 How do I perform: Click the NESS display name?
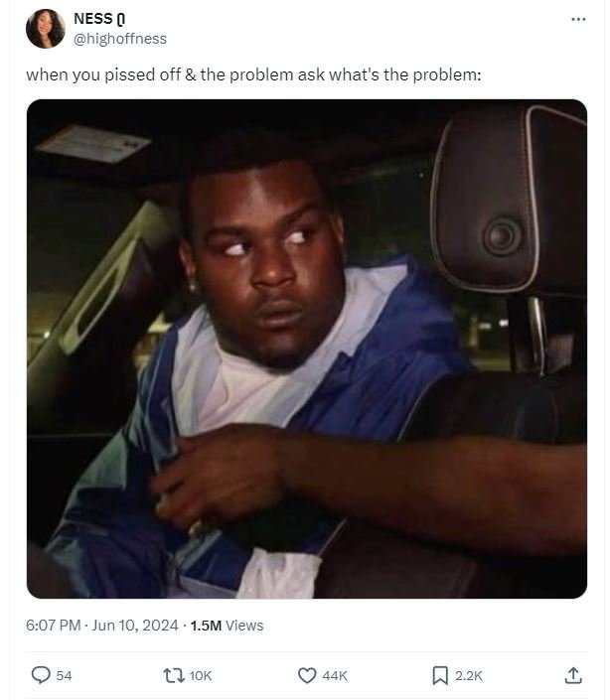[x=92, y=19]
